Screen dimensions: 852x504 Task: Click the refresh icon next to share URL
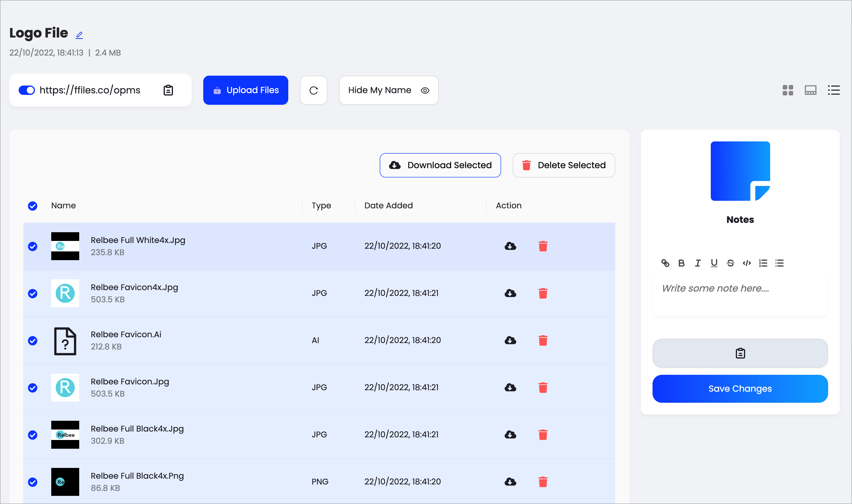313,90
